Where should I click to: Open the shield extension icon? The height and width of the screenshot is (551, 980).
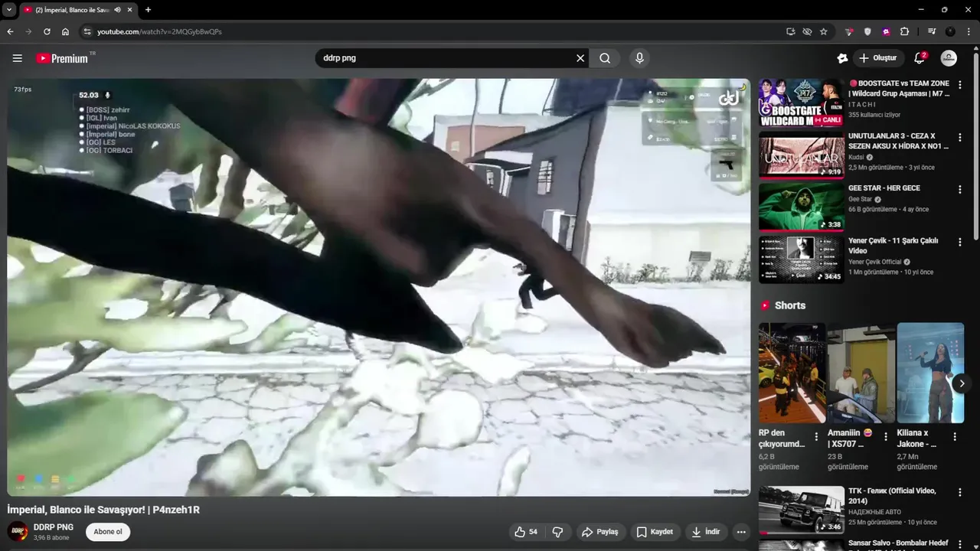(x=867, y=31)
